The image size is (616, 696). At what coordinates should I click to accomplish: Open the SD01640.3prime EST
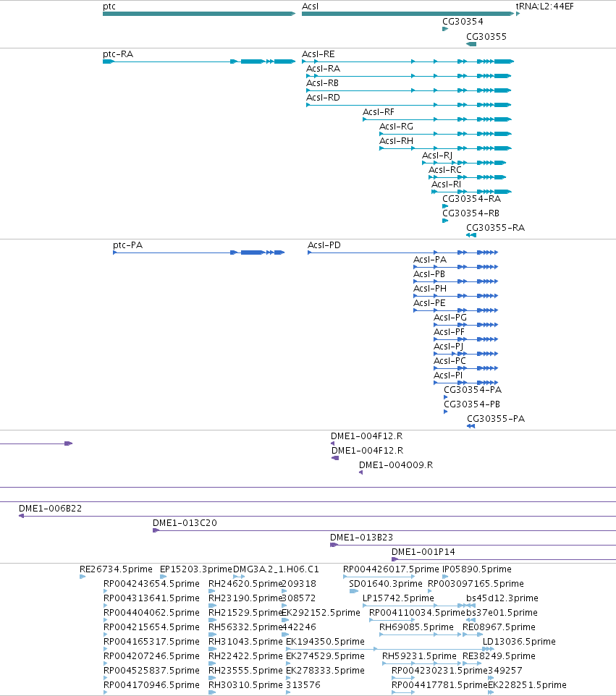click(353, 591)
